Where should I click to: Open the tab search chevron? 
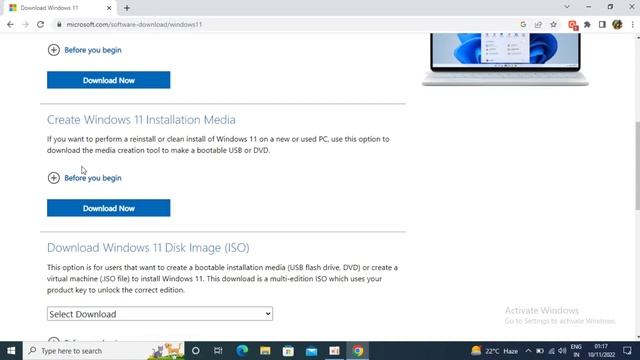[567, 7]
